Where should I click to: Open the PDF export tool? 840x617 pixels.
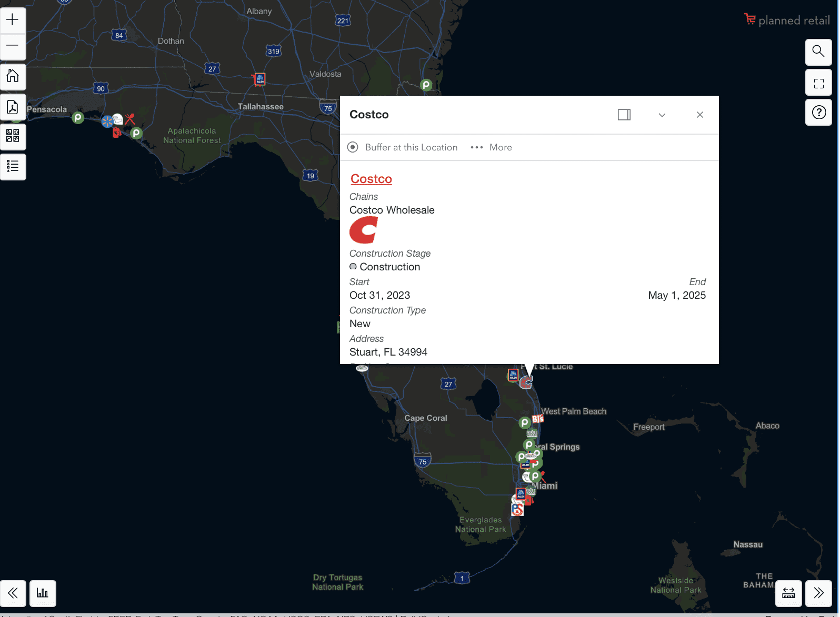(x=13, y=107)
